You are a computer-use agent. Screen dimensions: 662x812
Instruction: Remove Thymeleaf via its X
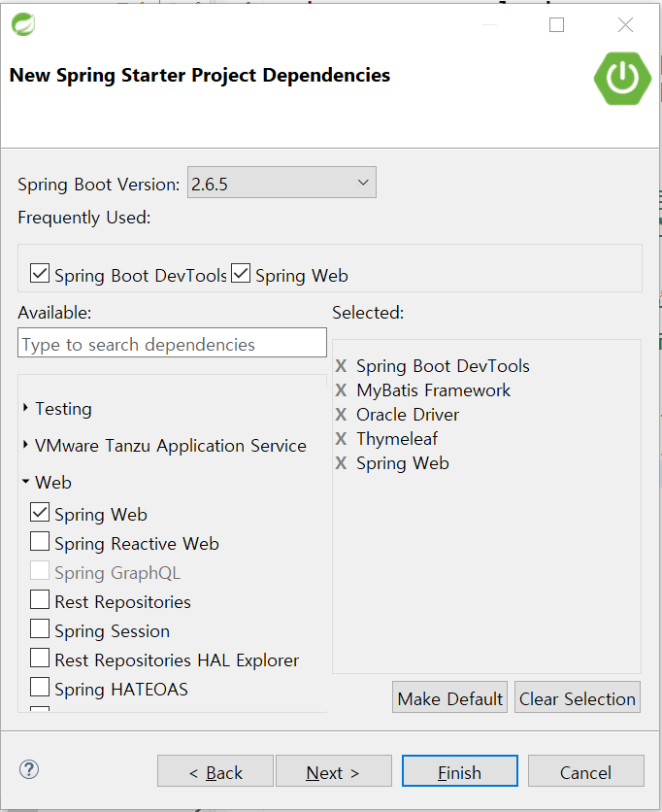(341, 439)
